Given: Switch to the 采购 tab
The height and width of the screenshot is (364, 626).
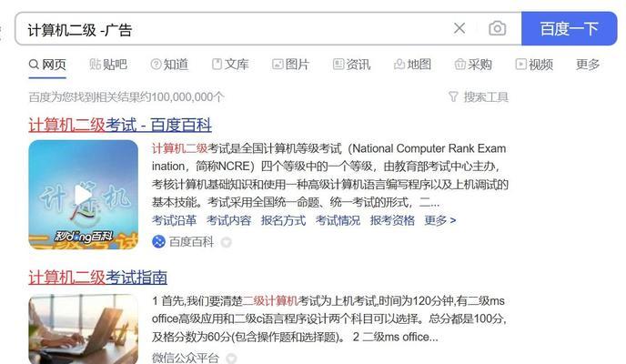Looking at the screenshot, I should (x=473, y=65).
